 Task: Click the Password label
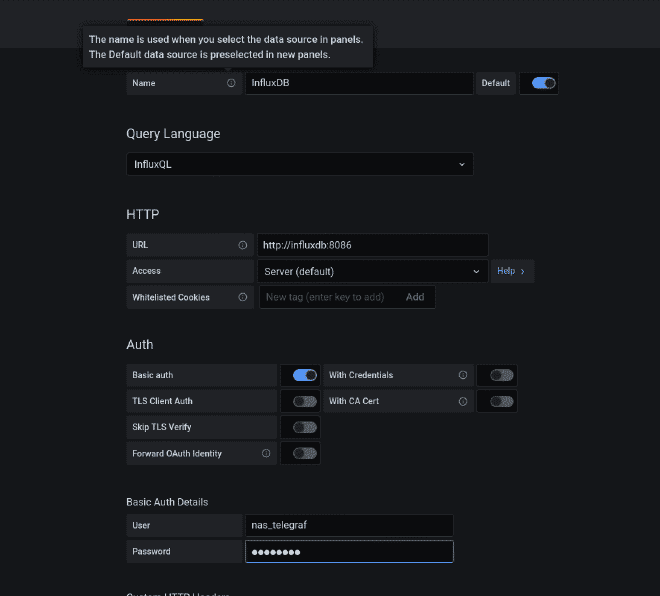click(151, 551)
